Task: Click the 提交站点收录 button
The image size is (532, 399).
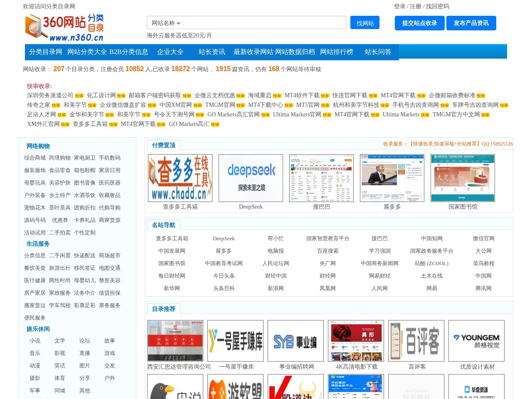Action: click(x=419, y=23)
